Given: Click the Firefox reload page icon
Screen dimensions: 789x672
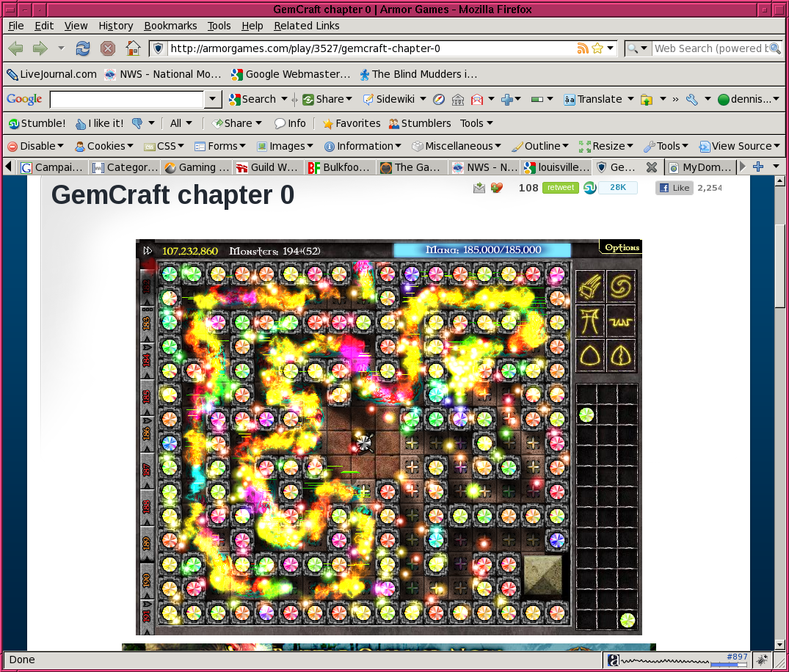Looking at the screenshot, I should [x=83, y=48].
